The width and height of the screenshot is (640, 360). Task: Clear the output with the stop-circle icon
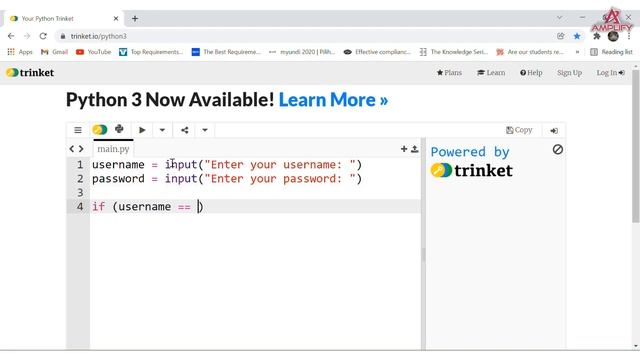pos(558,149)
